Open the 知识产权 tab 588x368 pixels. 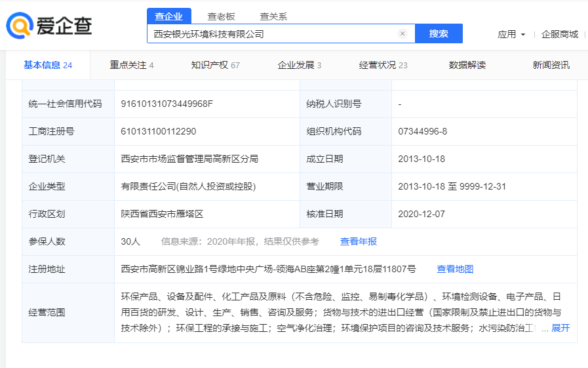pyautogui.click(x=215, y=65)
